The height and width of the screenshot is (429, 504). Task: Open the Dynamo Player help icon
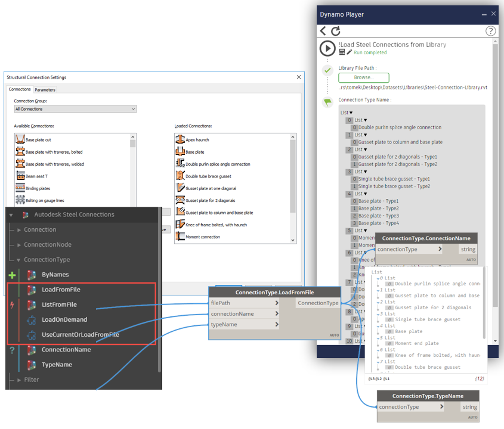click(490, 31)
